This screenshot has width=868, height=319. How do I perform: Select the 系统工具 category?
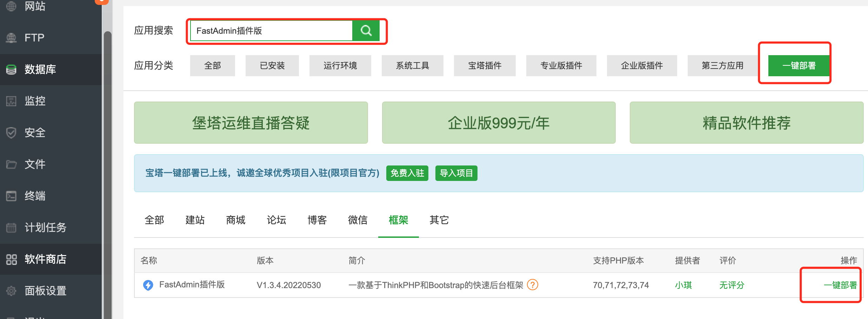click(413, 66)
